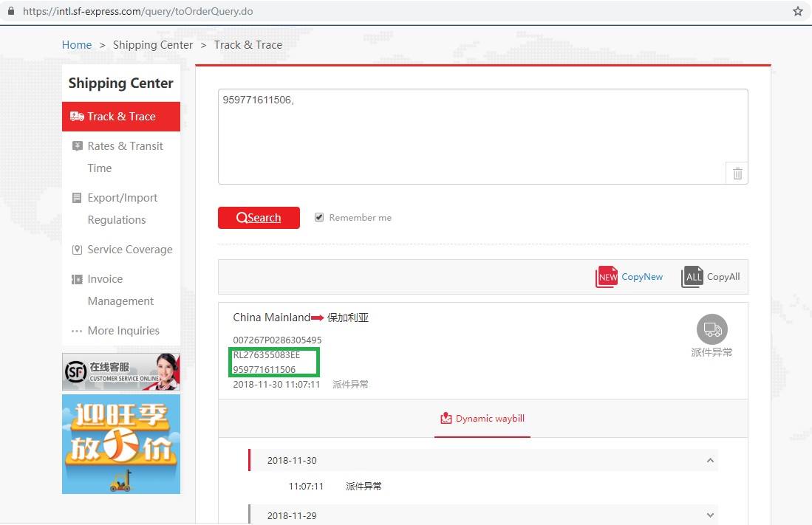
Task: Click the Track & Trace breadcrumb
Action: 248,45
